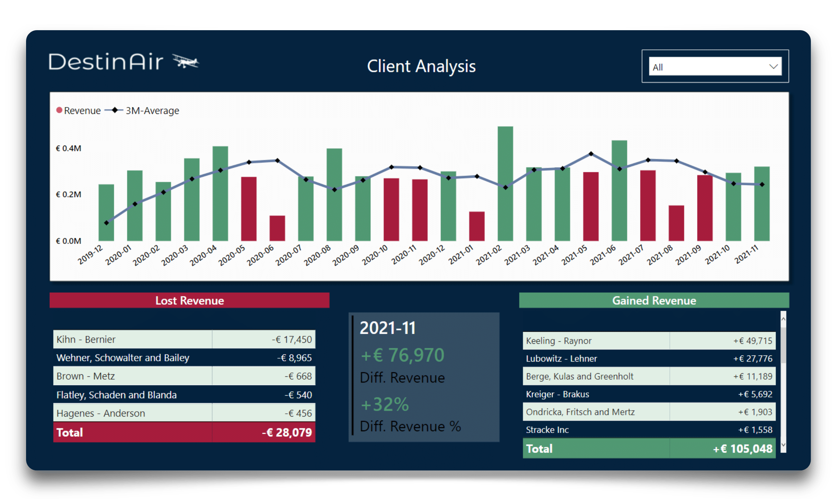Click the DestinAir airplane logo icon
The width and height of the screenshot is (837, 504).
[x=186, y=62]
